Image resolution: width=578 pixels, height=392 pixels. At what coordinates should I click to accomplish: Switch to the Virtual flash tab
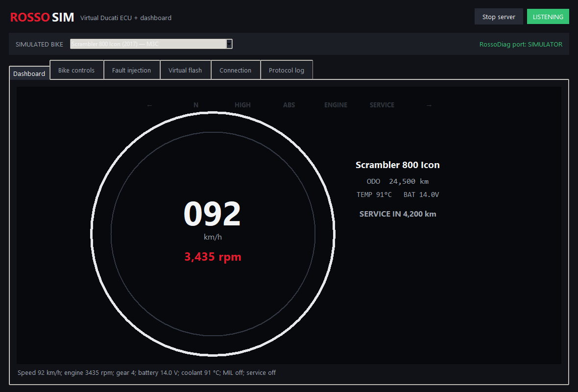coord(185,70)
